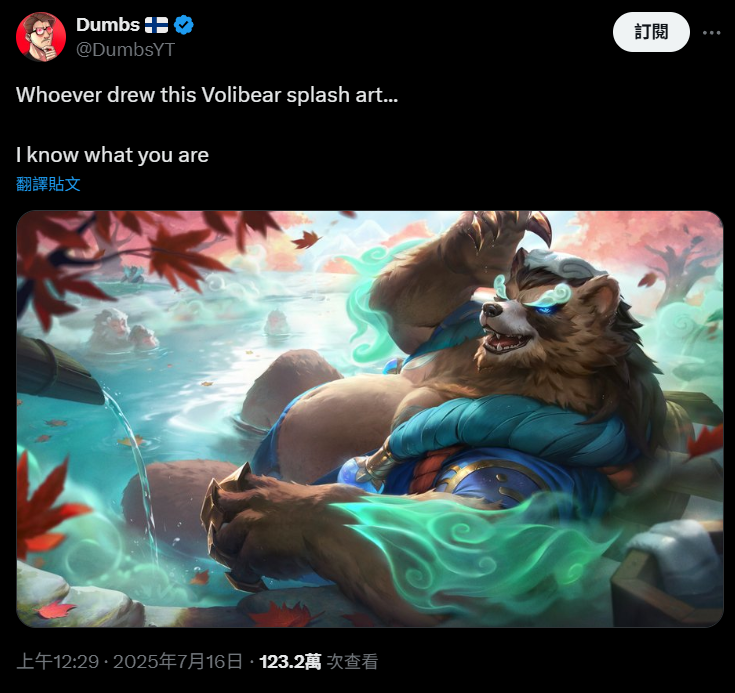Open the 123.2萬 view count
This screenshot has height=693, width=735.
pos(290,662)
